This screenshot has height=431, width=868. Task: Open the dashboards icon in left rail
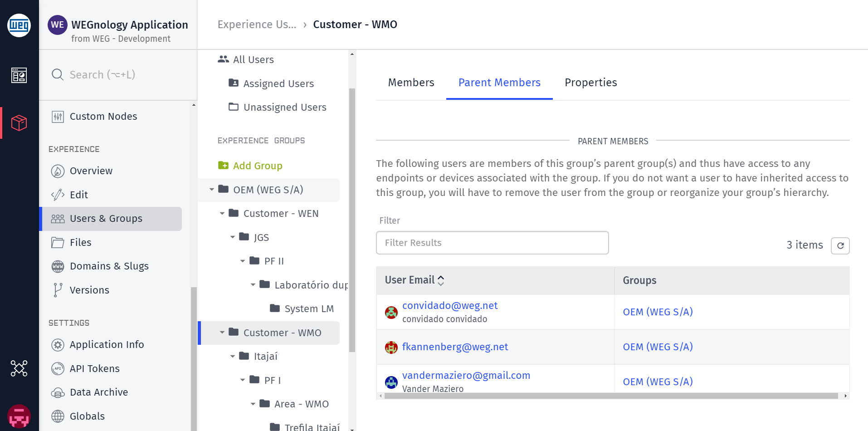click(x=19, y=75)
